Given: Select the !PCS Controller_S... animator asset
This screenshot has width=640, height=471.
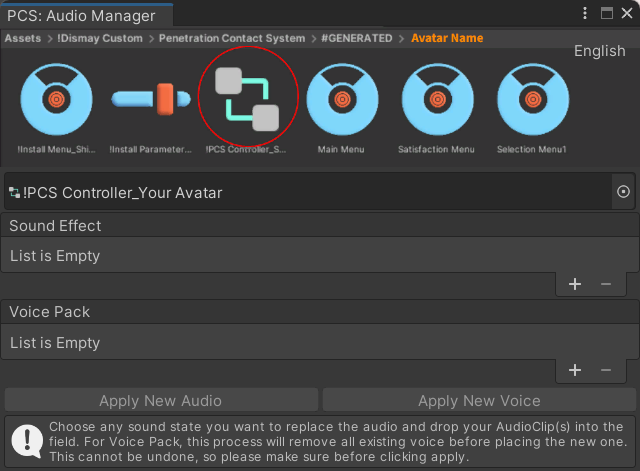Looking at the screenshot, I should click(x=247, y=99).
